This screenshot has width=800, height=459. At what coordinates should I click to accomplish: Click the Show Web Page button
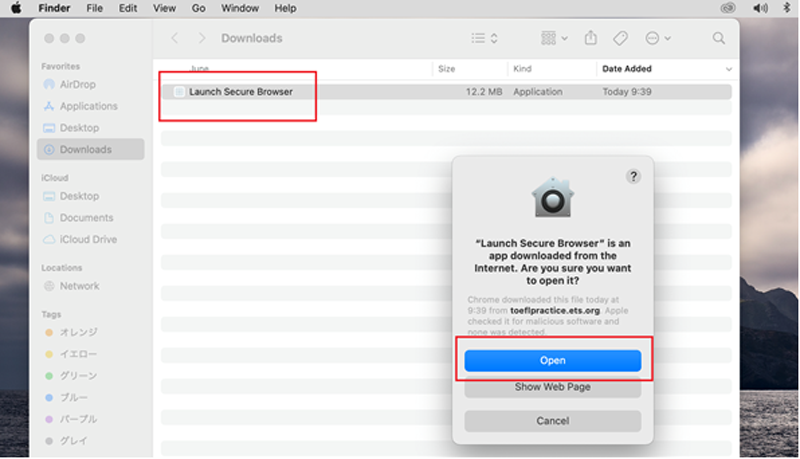(x=553, y=388)
